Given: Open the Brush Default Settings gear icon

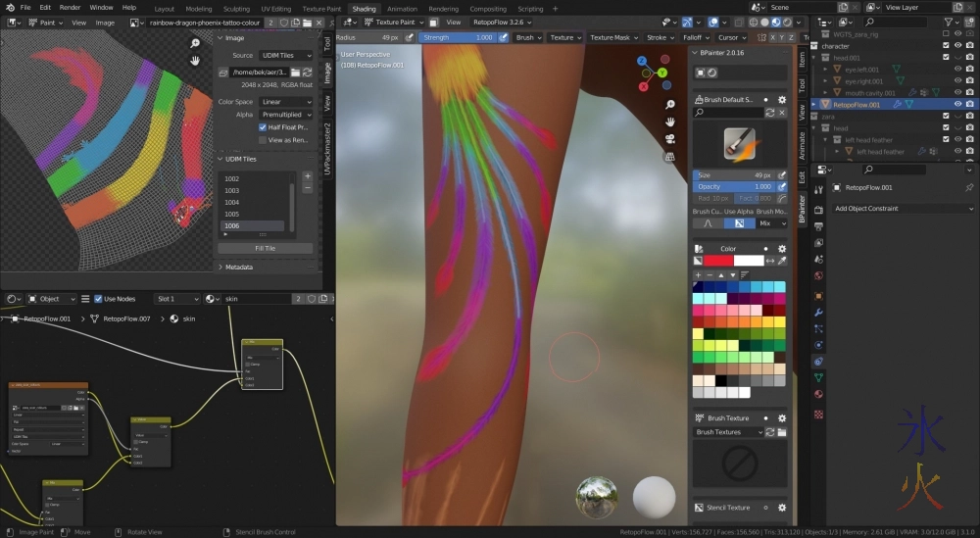Looking at the screenshot, I should [782, 99].
